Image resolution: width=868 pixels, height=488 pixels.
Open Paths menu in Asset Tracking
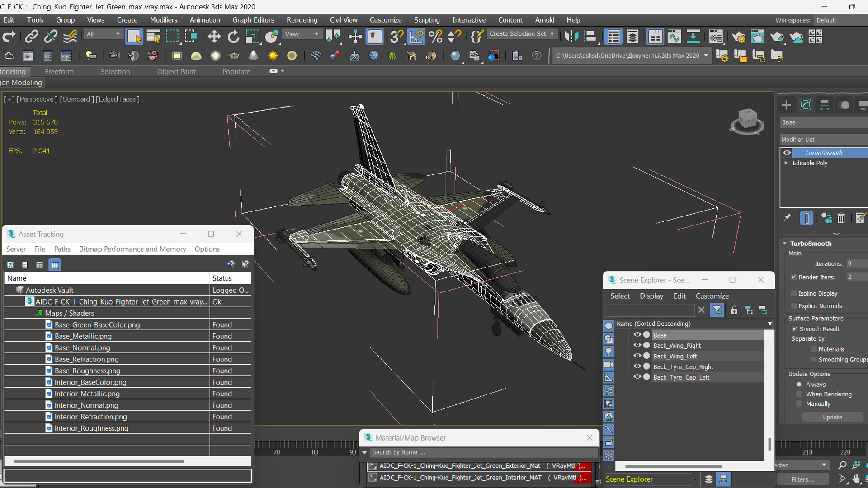(62, 249)
